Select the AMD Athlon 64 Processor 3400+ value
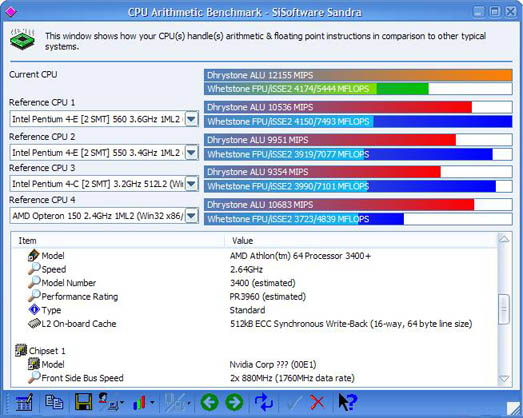Image resolution: width=523 pixels, height=418 pixels. 300,256
